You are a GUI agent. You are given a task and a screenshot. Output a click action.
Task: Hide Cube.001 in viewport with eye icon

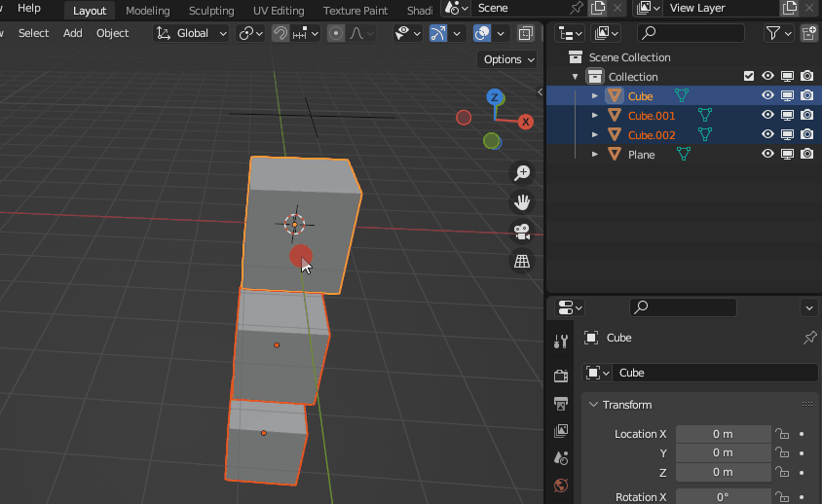(768, 115)
